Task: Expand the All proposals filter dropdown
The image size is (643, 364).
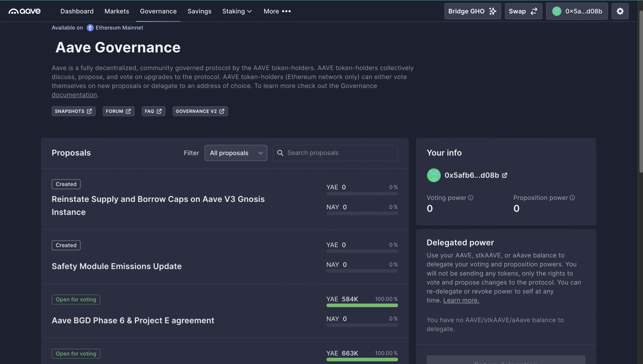Action: click(236, 153)
